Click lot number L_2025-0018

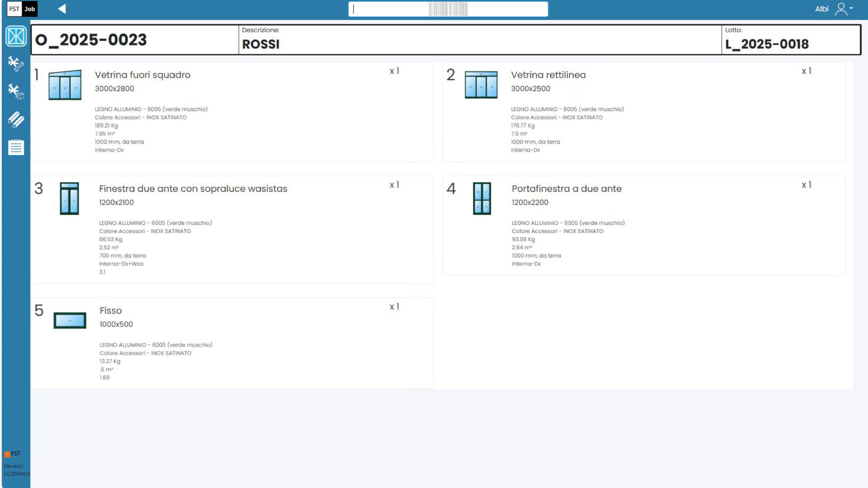point(767,44)
